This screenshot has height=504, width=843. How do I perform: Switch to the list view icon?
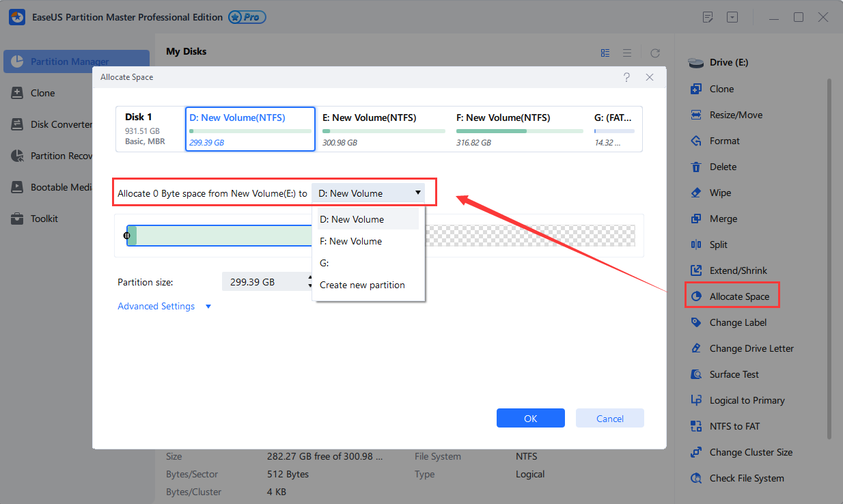(626, 53)
